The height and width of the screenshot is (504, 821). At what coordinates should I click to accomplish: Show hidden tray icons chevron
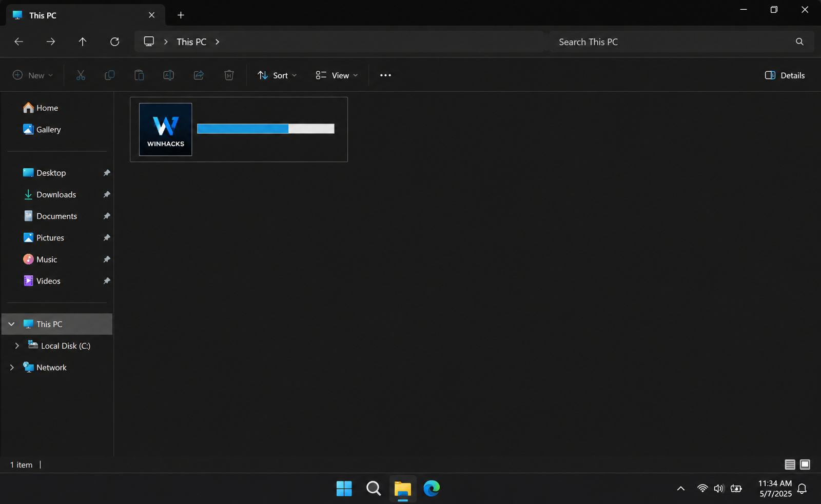coord(681,489)
